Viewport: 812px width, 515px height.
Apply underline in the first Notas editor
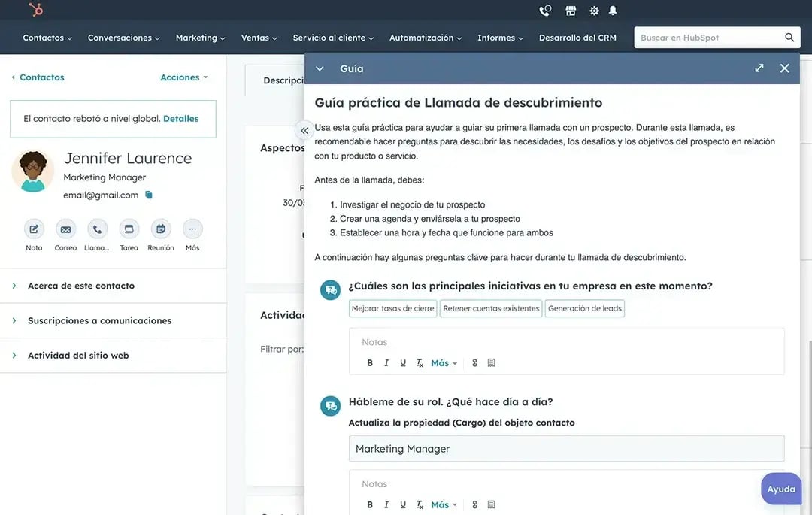403,363
